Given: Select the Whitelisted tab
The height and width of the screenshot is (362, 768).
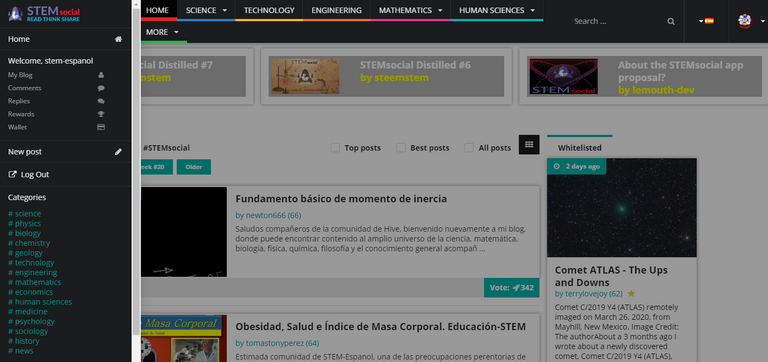Looking at the screenshot, I should tap(579, 147).
